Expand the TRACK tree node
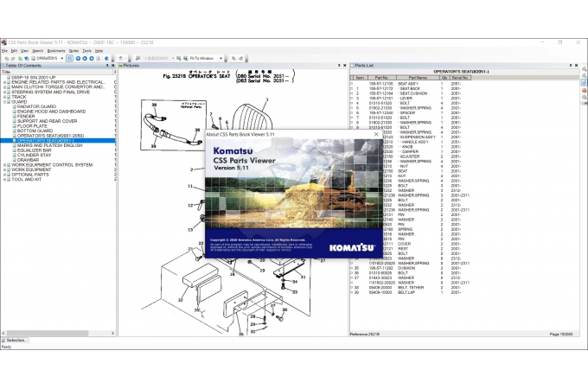 pos(5,97)
